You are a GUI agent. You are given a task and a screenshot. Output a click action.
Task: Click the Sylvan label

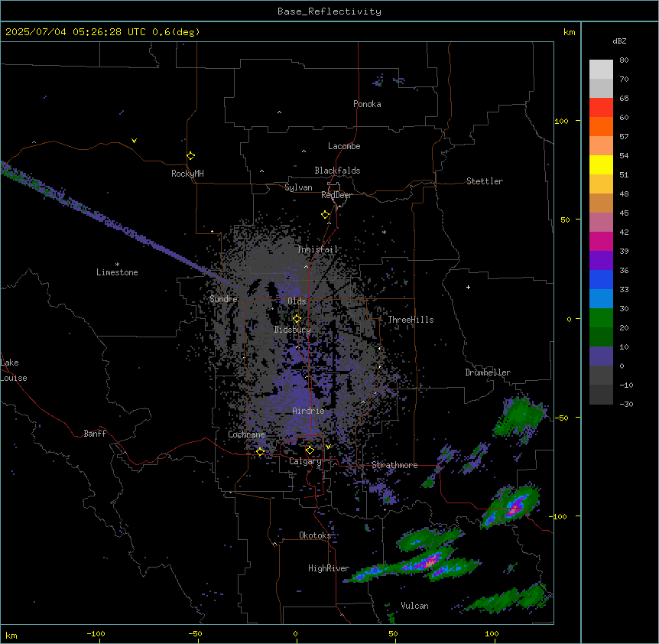298,187
